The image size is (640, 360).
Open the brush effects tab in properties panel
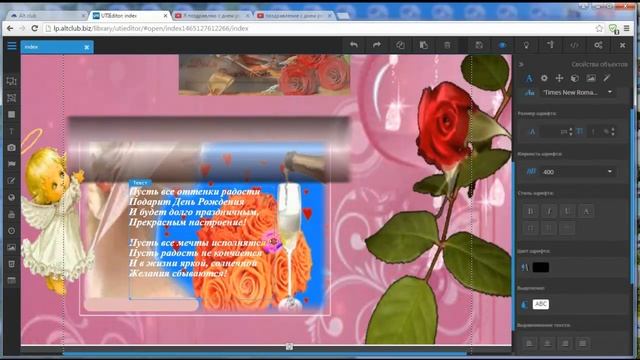[x=607, y=78]
